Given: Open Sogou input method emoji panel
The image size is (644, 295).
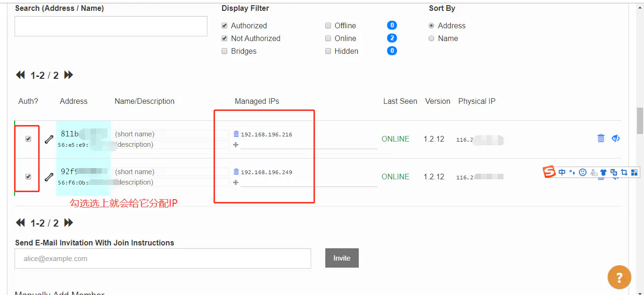Looking at the screenshot, I should pos(583,172).
